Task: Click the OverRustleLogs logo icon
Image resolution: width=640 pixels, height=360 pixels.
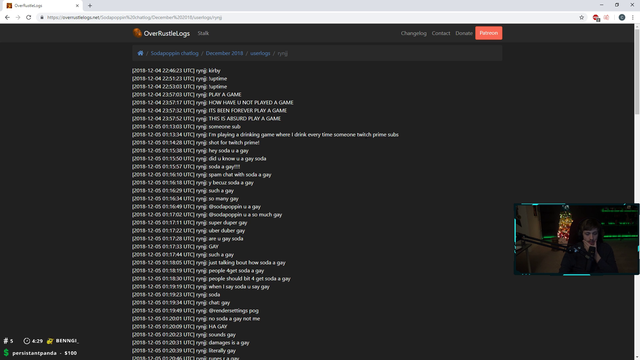Action: [x=137, y=33]
